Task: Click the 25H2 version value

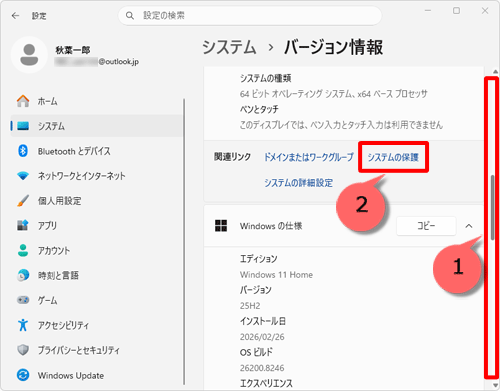Action: (x=250, y=306)
